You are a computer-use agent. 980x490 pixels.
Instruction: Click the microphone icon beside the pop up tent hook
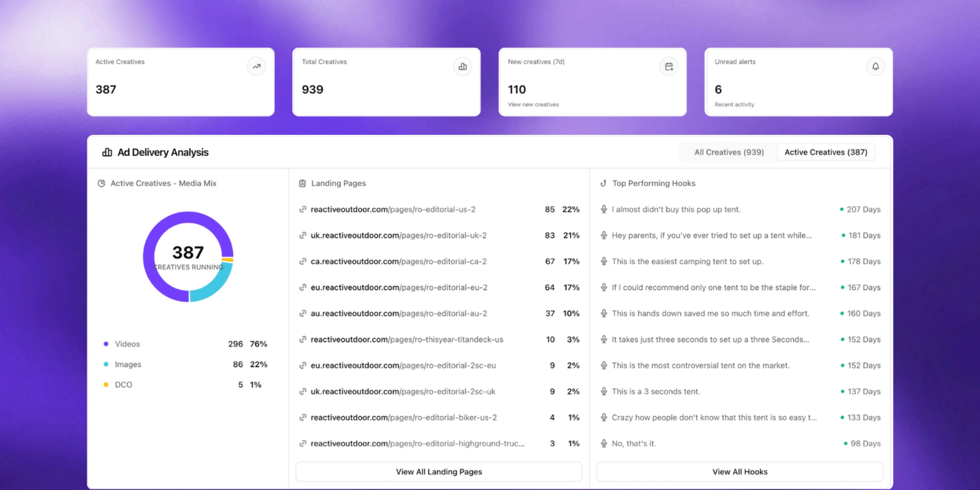coord(603,209)
